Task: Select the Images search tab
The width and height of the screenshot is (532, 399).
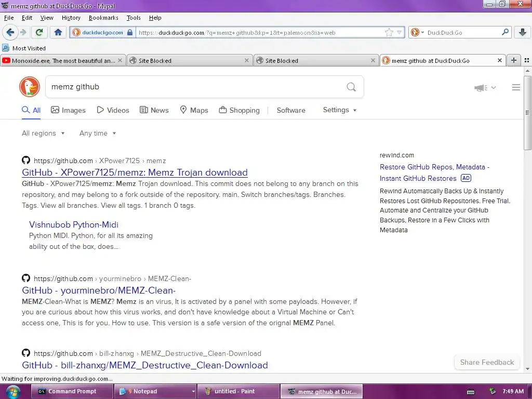Action: tap(68, 110)
